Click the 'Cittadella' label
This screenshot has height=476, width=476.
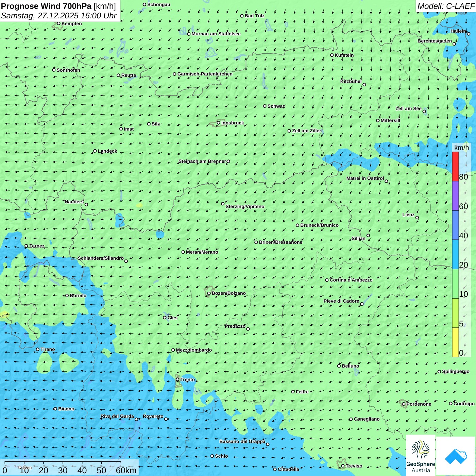pyautogui.click(x=288, y=469)
